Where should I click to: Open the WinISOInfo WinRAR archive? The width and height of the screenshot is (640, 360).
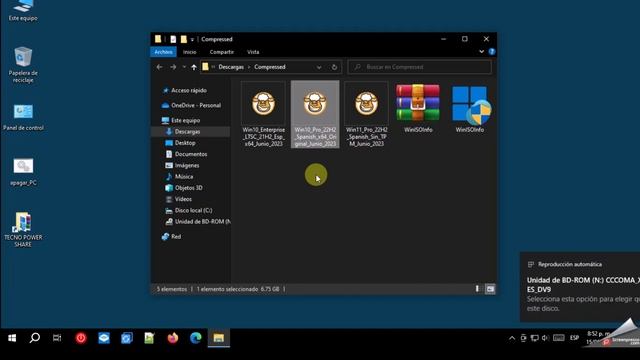coord(418,109)
